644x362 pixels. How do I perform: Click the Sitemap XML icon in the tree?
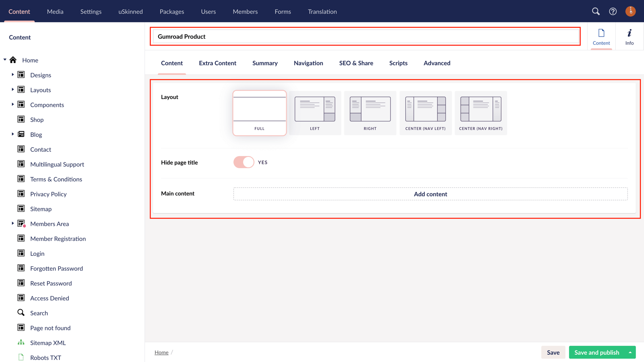pos(21,342)
